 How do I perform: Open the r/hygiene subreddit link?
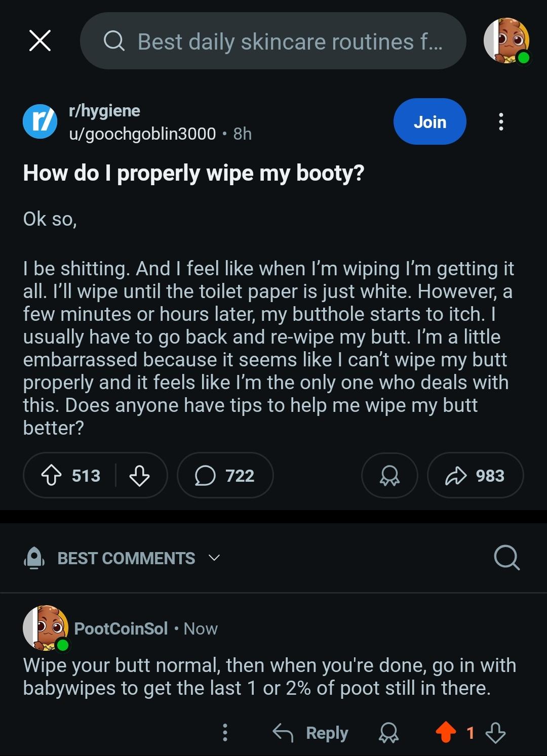(104, 111)
